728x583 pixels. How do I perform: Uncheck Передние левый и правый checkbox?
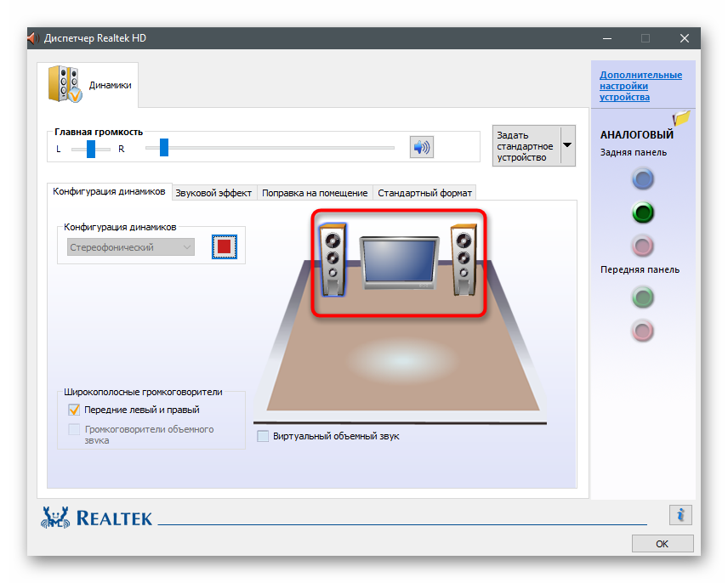(74, 410)
